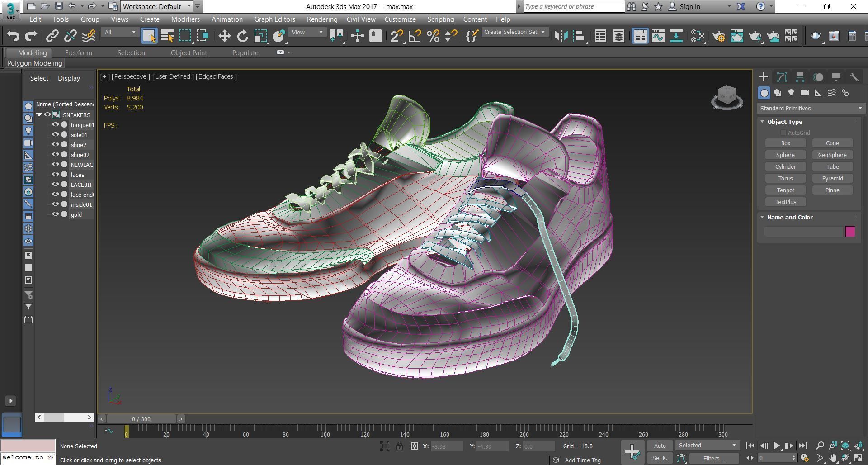Image resolution: width=868 pixels, height=465 pixels.
Task: Click the ViewCube in the viewport
Action: tap(727, 97)
